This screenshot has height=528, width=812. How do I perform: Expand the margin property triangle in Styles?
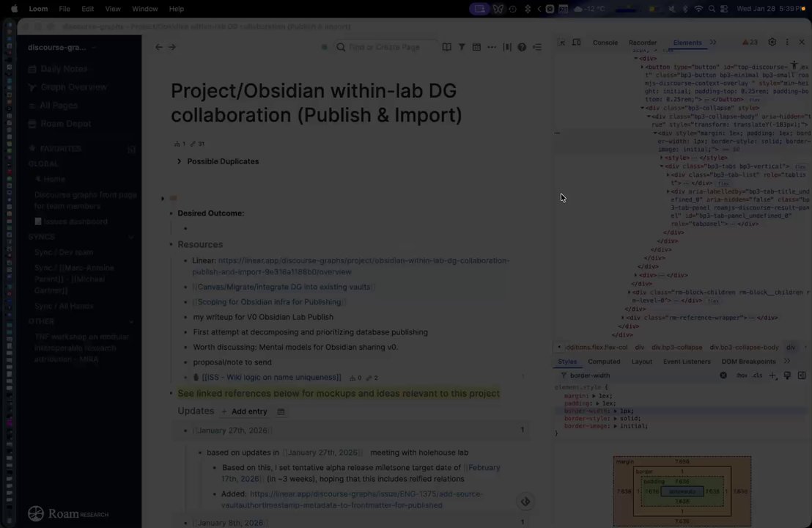(x=594, y=396)
